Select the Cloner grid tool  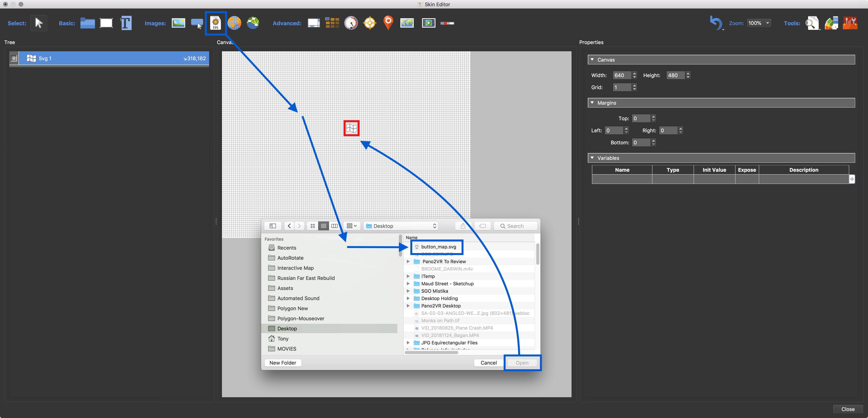[x=332, y=23]
